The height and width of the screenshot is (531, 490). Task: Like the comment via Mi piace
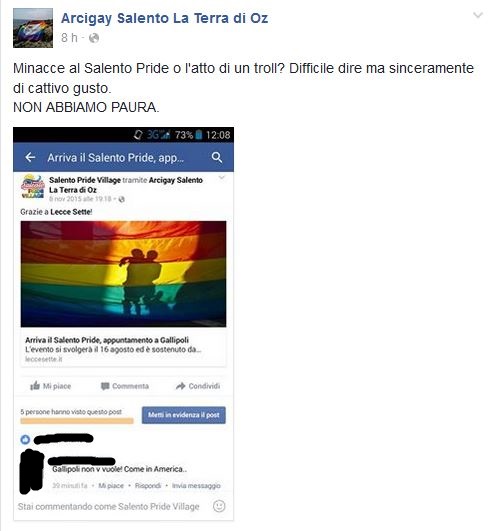tap(111, 486)
